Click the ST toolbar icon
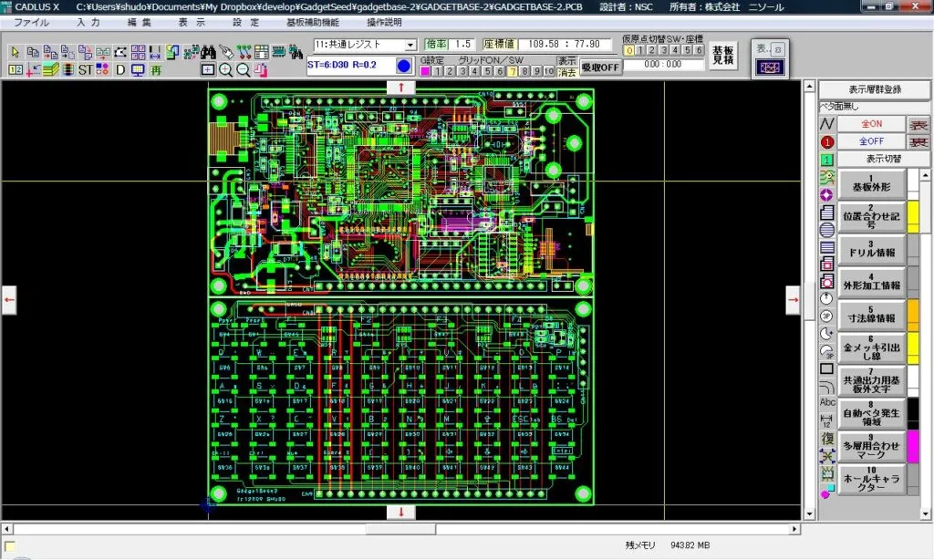 pos(85,69)
